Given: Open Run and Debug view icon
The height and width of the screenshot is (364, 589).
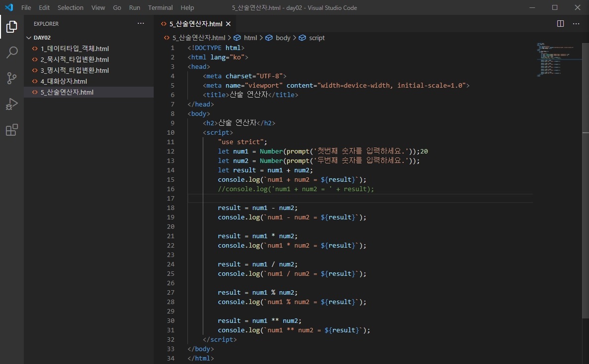Looking at the screenshot, I should coord(11,104).
